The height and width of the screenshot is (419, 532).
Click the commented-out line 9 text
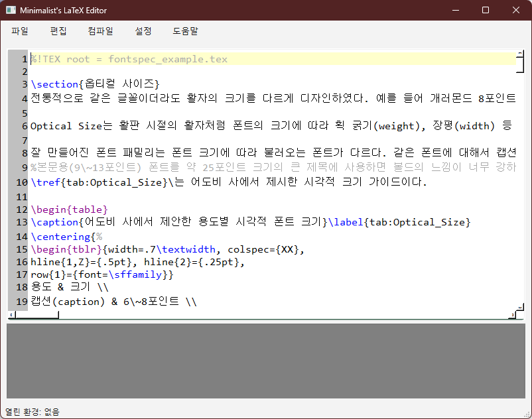pyautogui.click(x=273, y=167)
